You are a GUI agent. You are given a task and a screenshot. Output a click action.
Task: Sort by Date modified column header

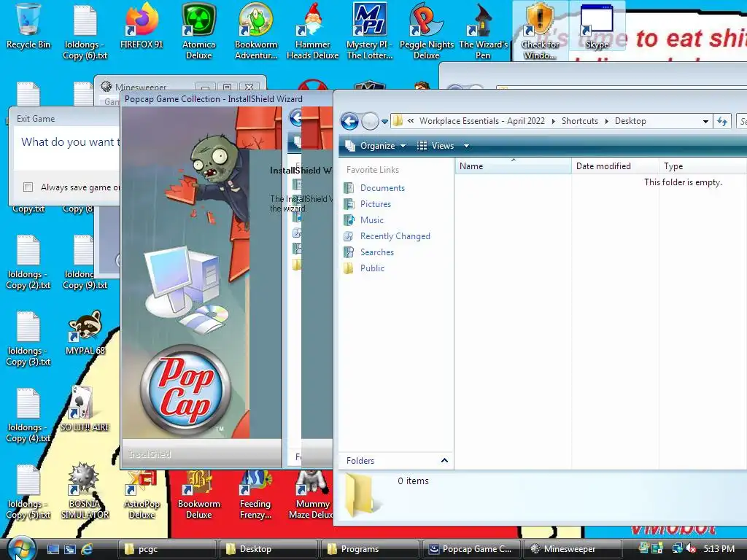pyautogui.click(x=615, y=166)
